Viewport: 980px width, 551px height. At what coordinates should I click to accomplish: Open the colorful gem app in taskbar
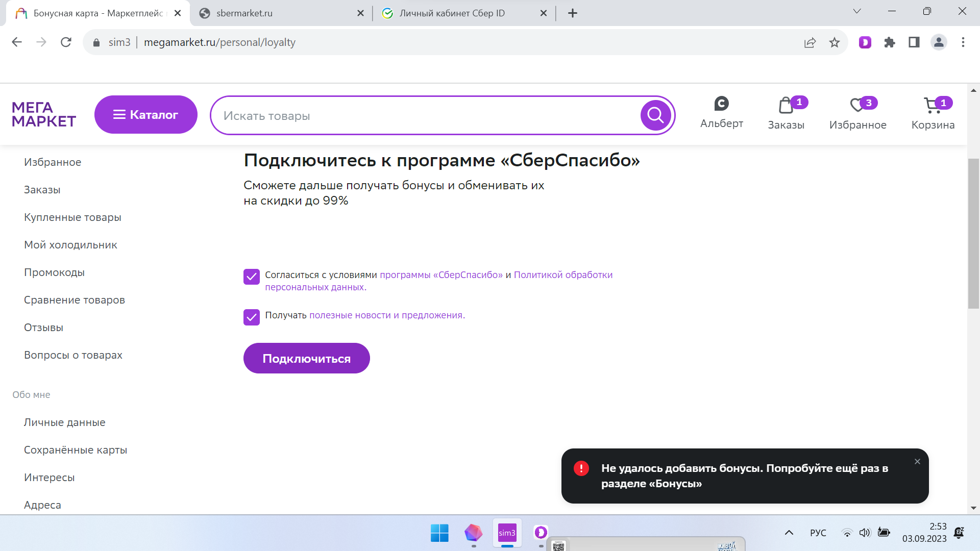click(473, 533)
